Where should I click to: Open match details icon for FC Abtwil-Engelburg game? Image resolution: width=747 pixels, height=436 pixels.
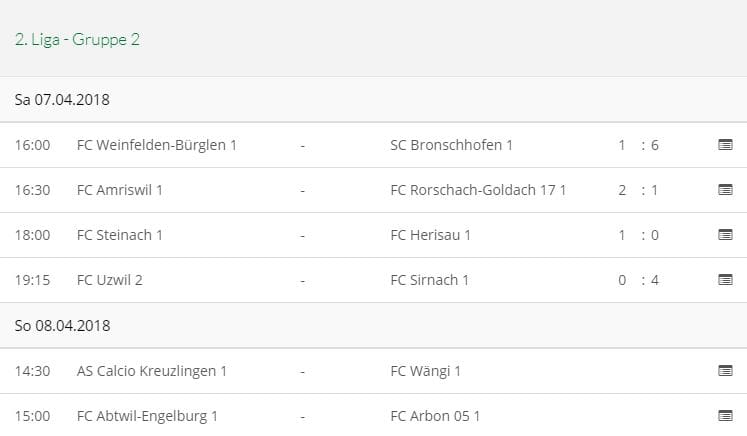725,416
